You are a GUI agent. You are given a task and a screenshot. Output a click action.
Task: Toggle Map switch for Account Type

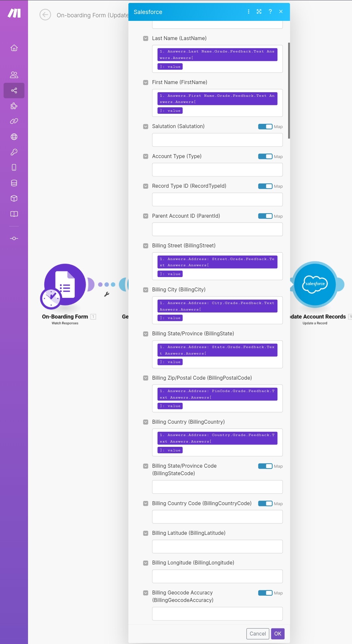pyautogui.click(x=265, y=156)
